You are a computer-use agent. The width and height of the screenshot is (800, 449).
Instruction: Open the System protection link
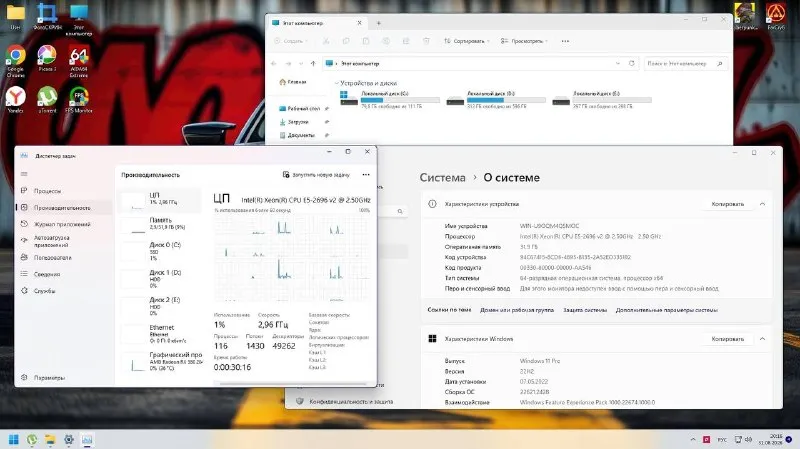click(x=585, y=310)
